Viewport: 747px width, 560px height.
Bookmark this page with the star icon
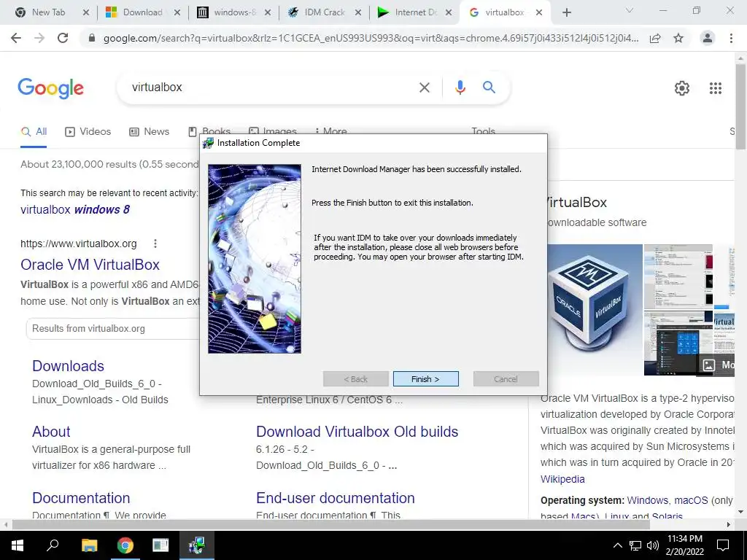point(678,38)
